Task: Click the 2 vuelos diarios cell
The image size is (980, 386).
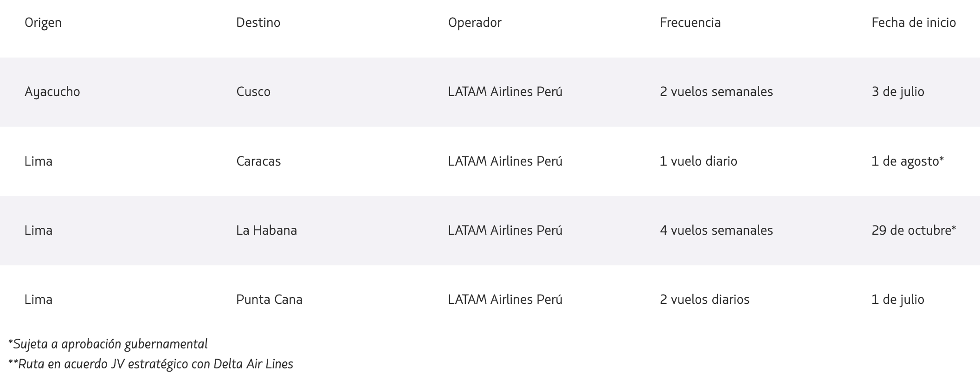Action: pyautogui.click(x=704, y=300)
